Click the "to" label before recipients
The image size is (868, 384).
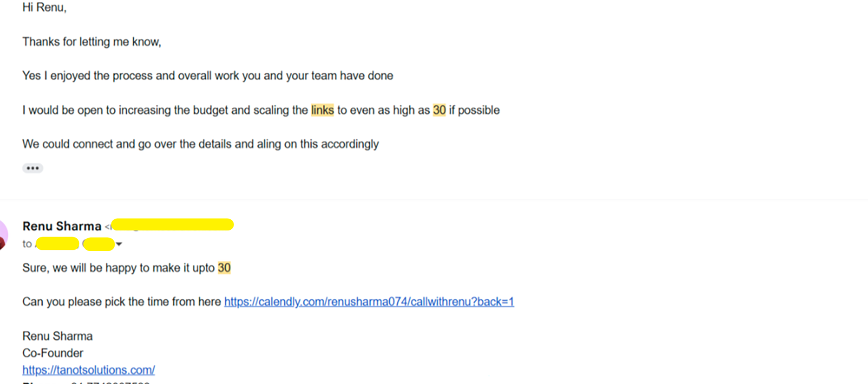[27, 244]
